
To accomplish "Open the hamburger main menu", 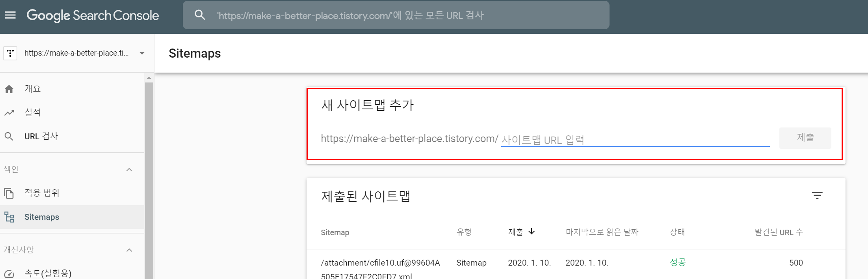I will click(10, 15).
